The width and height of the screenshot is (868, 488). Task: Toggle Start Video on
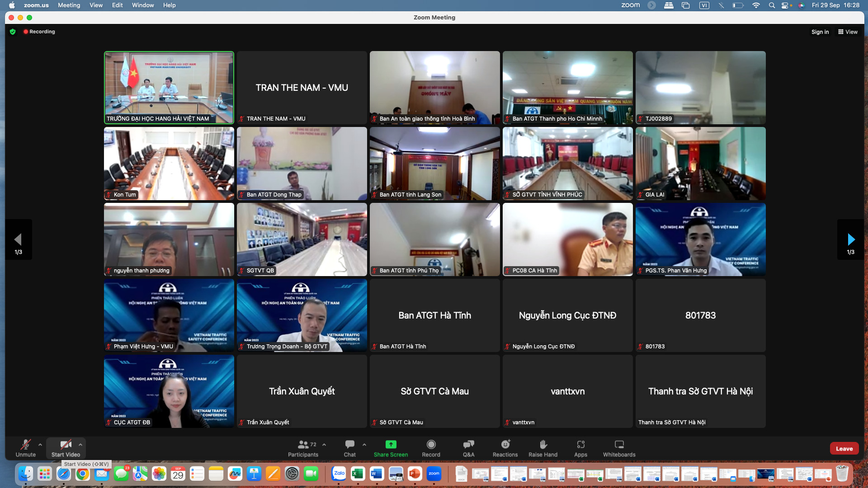(66, 445)
